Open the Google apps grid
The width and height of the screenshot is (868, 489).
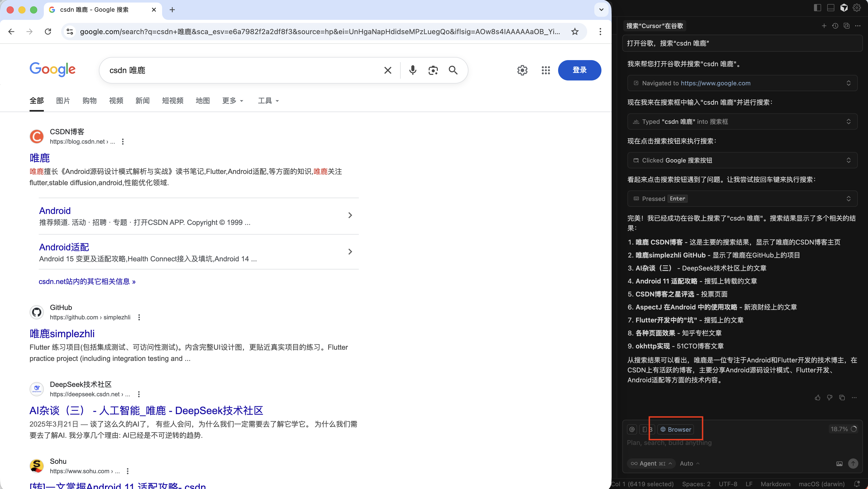[546, 70]
